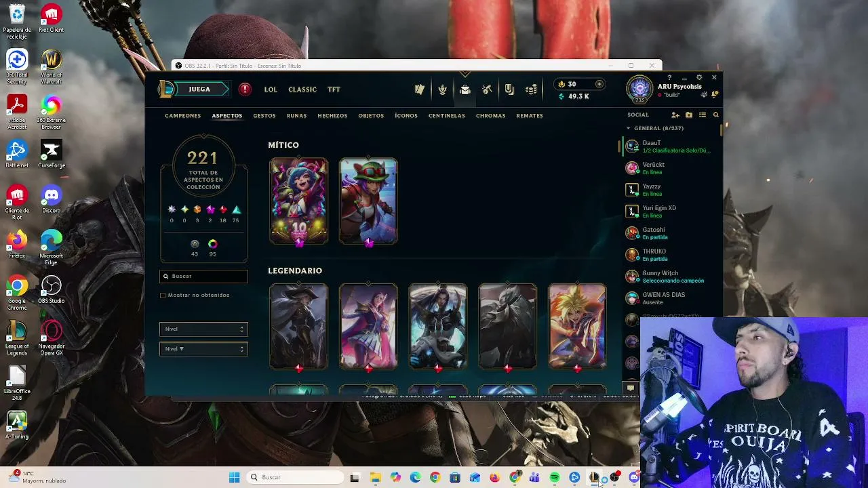
Task: Open the OBJETOS tab
Action: point(371,116)
